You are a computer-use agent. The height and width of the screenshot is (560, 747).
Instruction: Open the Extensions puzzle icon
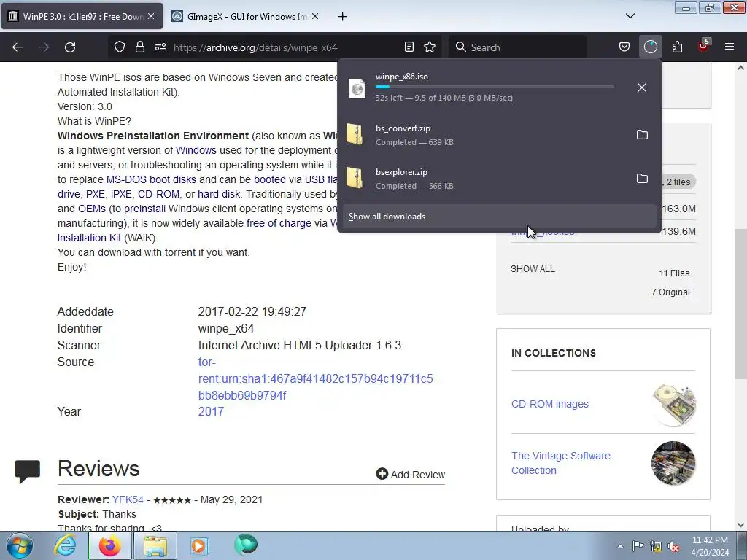677,47
